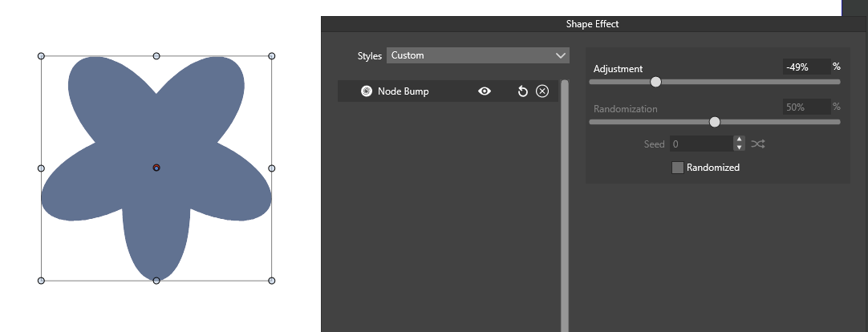868x332 pixels.
Task: Toggle visibility of Node Bump effect
Action: 485,91
